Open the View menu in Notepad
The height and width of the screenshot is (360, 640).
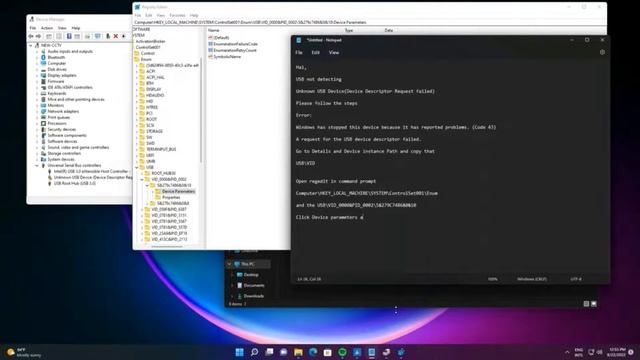(x=334, y=53)
